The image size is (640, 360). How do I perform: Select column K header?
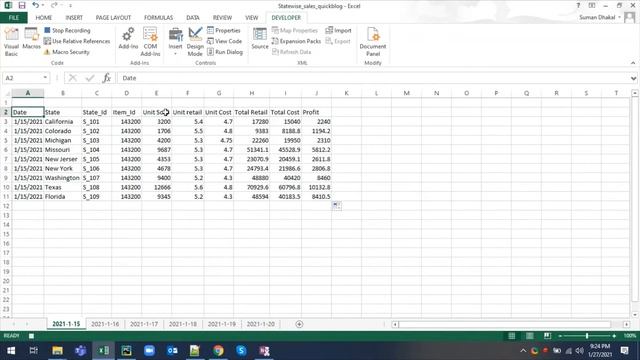pos(346,93)
